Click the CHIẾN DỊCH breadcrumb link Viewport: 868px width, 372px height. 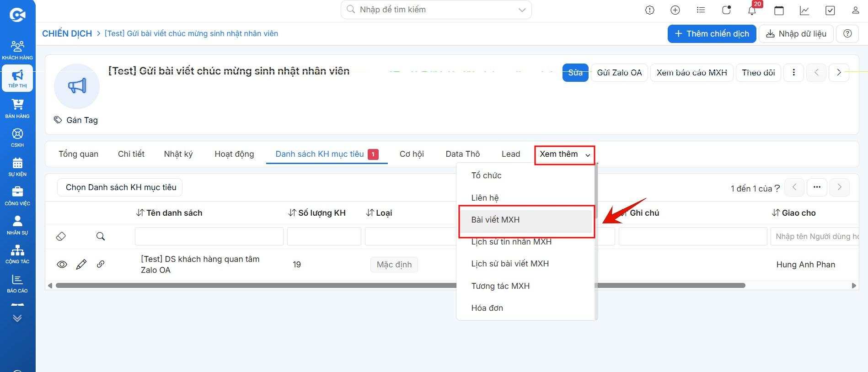67,34
